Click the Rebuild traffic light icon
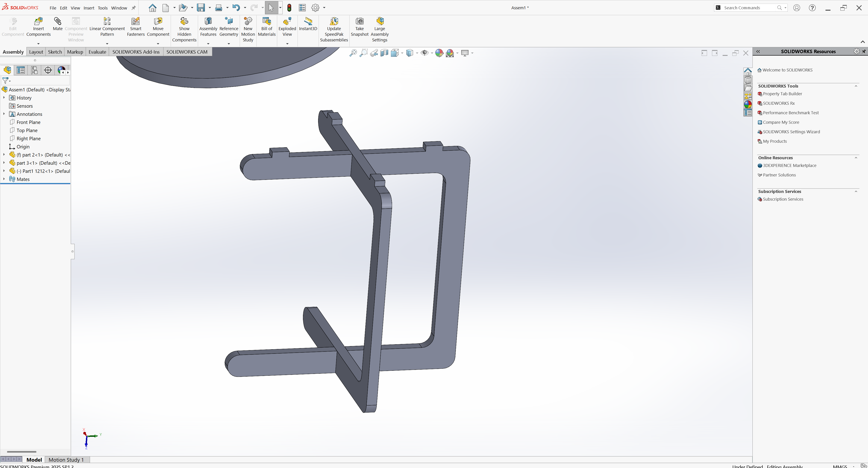868x468 pixels. pos(289,8)
